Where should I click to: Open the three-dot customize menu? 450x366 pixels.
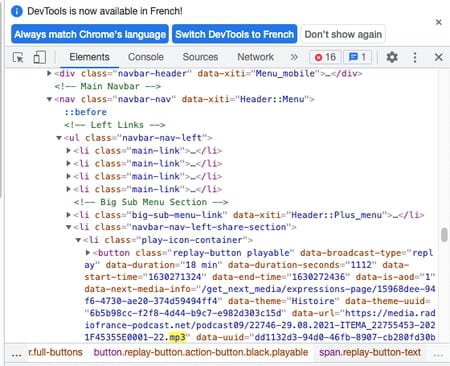(415, 57)
